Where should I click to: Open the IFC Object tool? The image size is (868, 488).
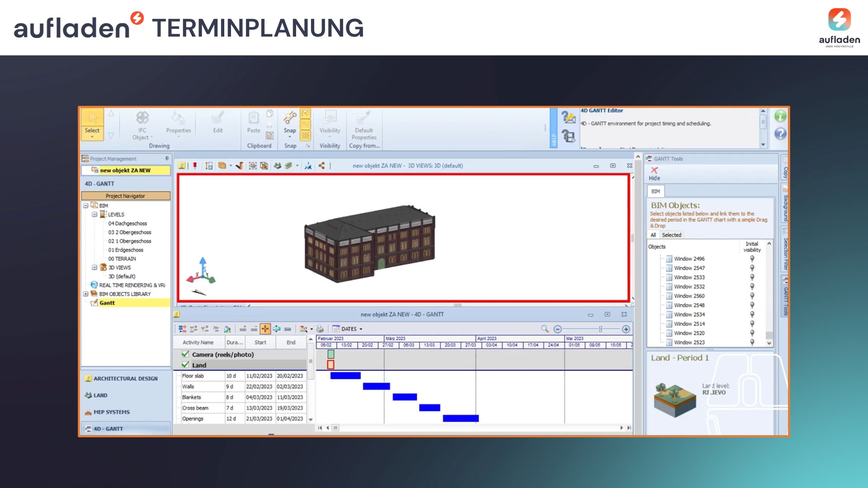pos(142,124)
